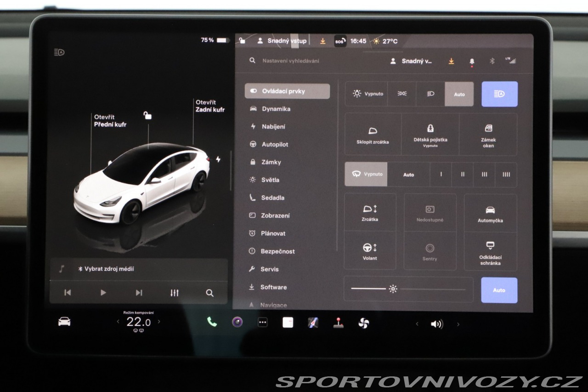Open the arcade joystick app icon
The width and height of the screenshot is (588, 392).
(x=338, y=323)
